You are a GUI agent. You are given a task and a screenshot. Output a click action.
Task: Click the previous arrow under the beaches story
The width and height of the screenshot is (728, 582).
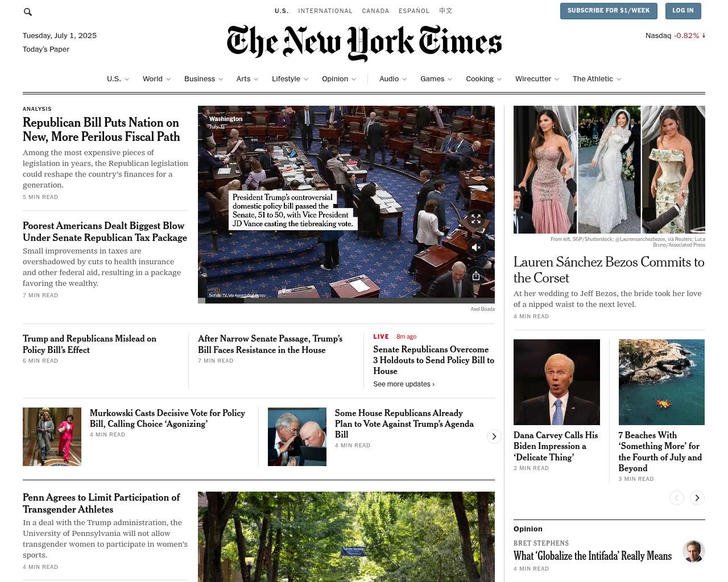(676, 498)
